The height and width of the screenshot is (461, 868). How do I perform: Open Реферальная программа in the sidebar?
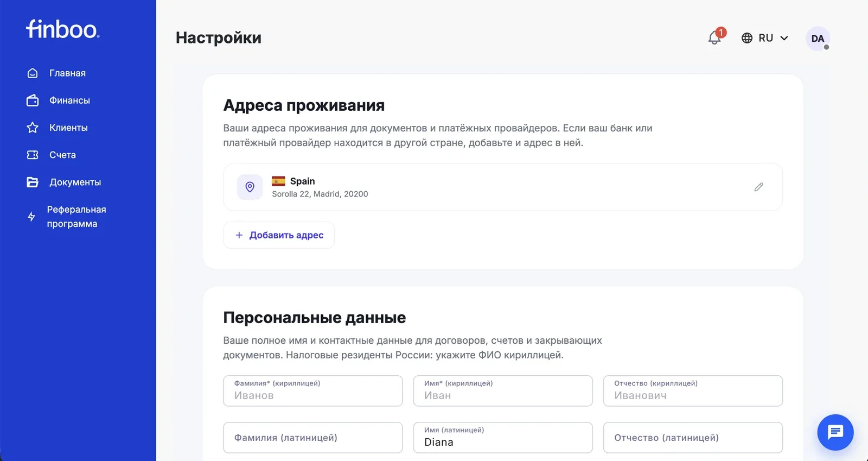76,217
